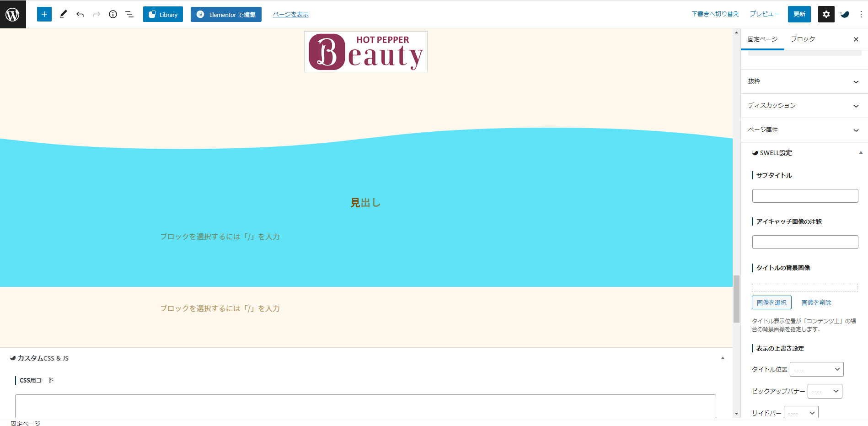
Task: Toggle the settings gear sidebar
Action: (826, 14)
